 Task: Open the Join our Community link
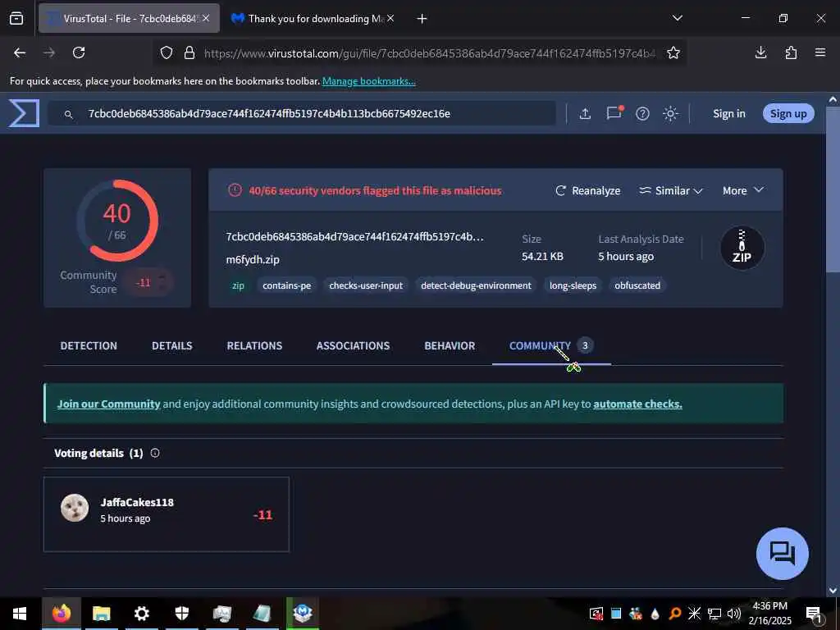[x=109, y=404]
